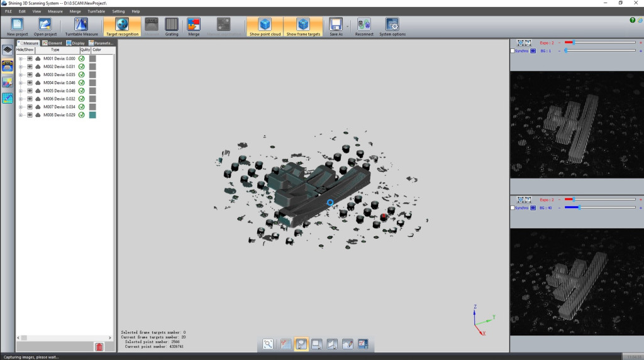Click the Merge puzzle icon

point(194,25)
